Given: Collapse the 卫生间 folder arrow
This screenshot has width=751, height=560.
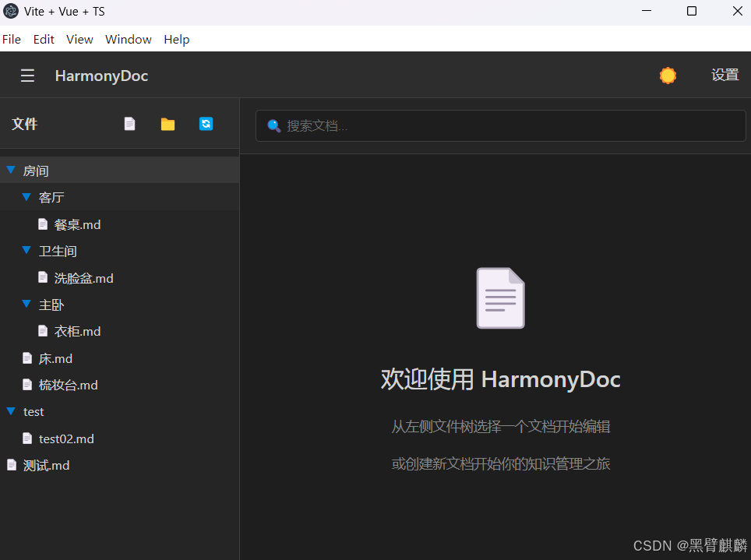Looking at the screenshot, I should point(26,250).
